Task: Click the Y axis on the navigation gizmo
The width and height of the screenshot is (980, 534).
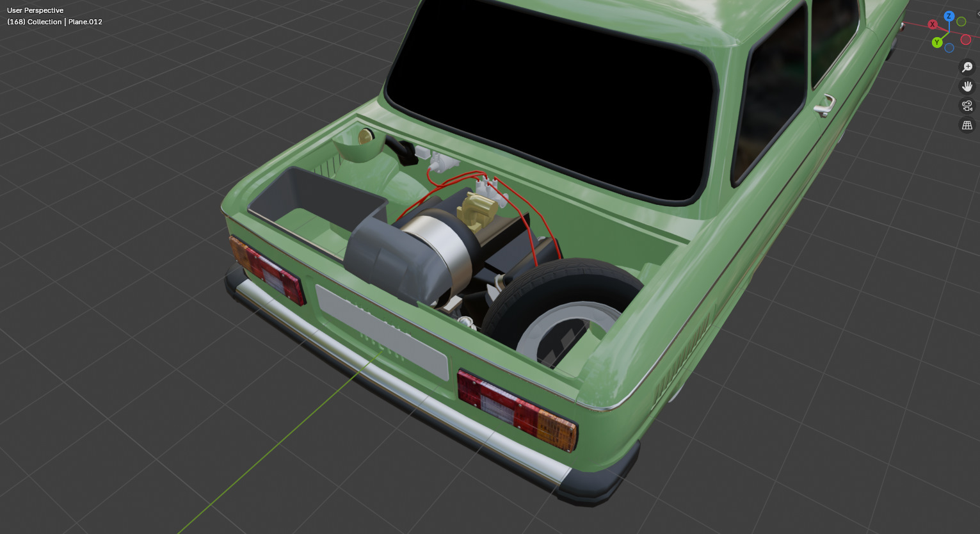Action: [937, 42]
